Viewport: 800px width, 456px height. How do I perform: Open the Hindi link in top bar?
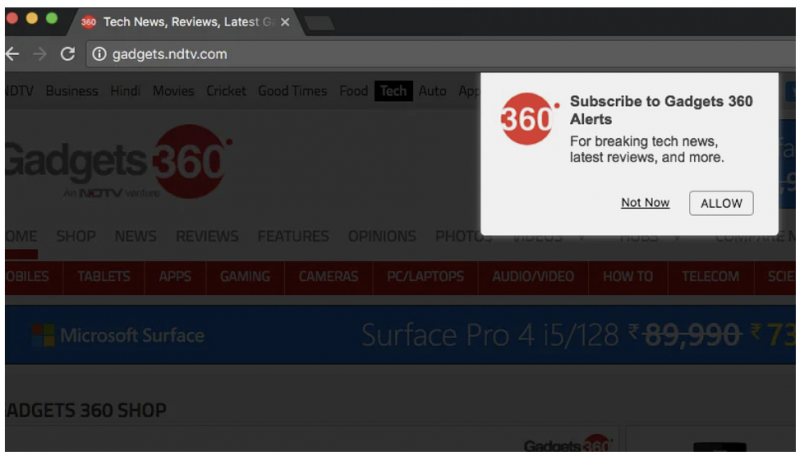click(126, 91)
